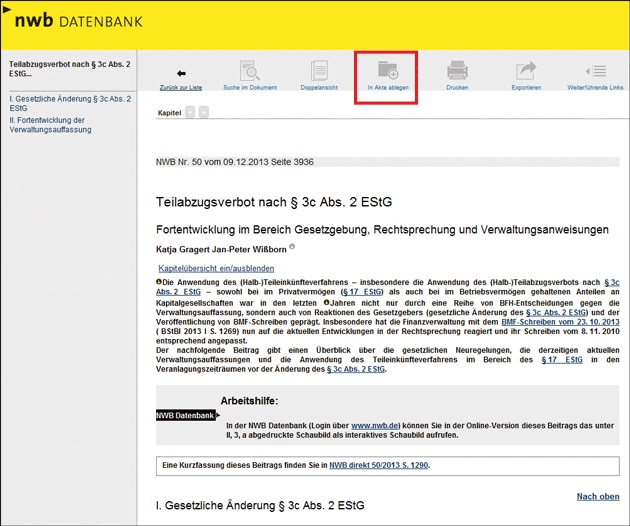Jump to top via Nach oben
Image resolution: width=630 pixels, height=526 pixels.
click(597, 496)
